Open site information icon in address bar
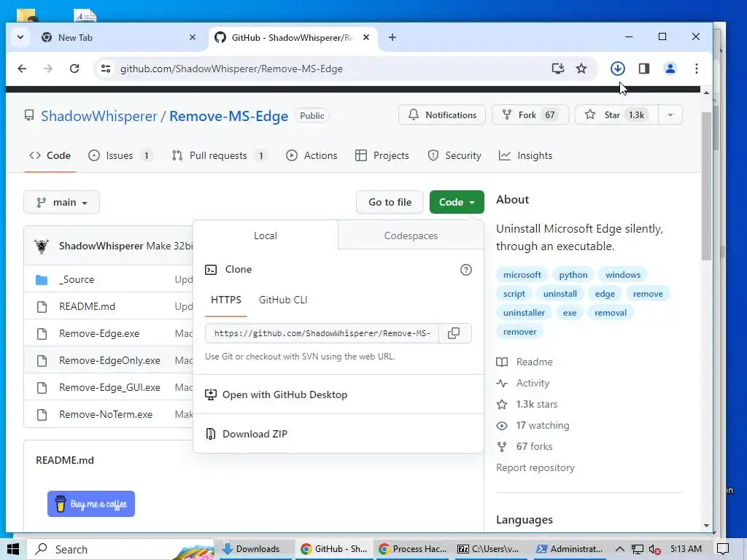The width and height of the screenshot is (747, 560). pos(106,69)
